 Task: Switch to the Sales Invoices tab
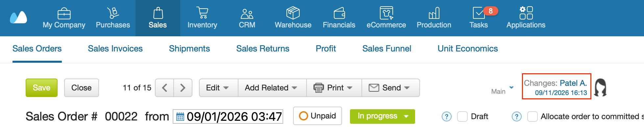pyautogui.click(x=115, y=49)
